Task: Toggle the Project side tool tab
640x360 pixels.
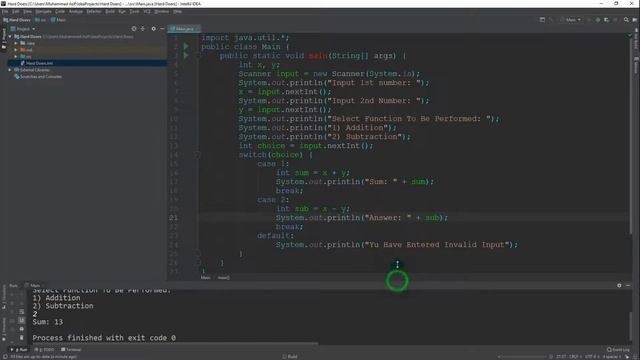Action: click(x=4, y=39)
